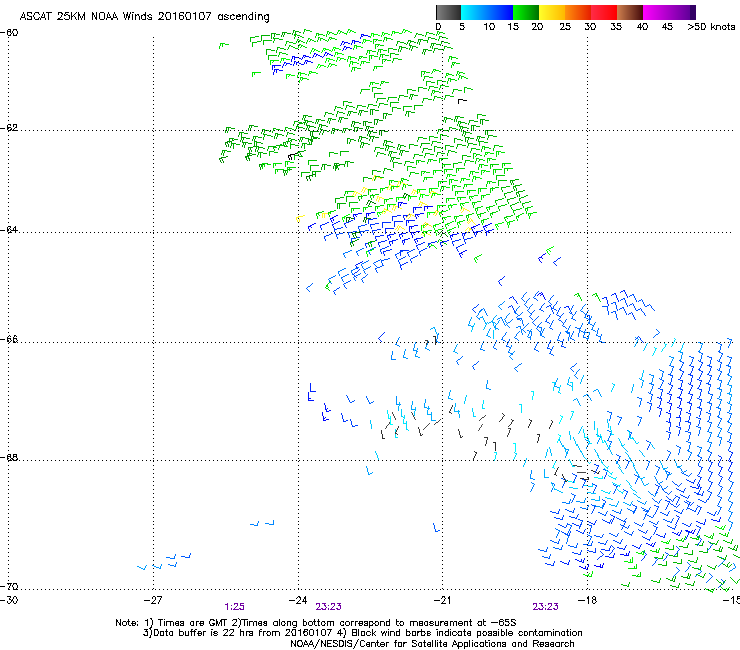Screen dimensions: 740x650
Task: Click the gray 0-5 knots color band
Action: (x=448, y=12)
